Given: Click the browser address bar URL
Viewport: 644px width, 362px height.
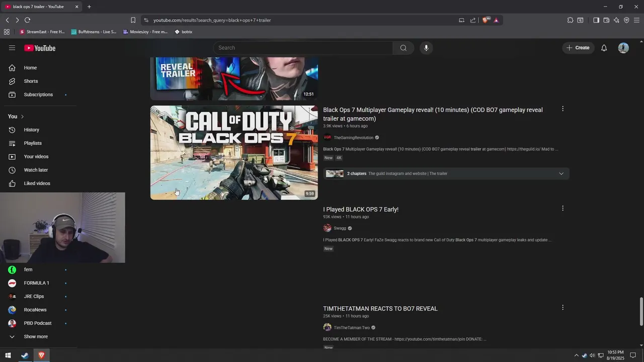Looking at the screenshot, I should coord(212,20).
